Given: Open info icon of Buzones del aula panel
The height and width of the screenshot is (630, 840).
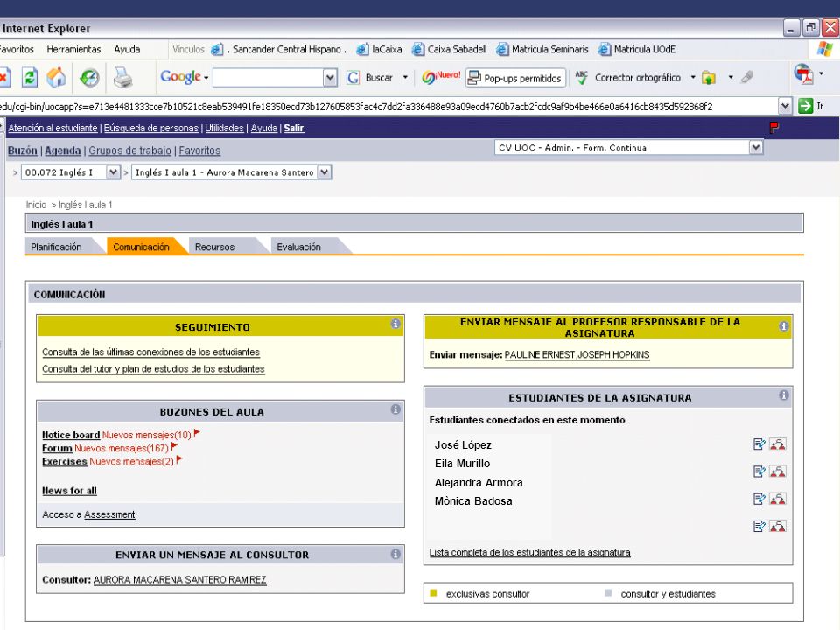Looking at the screenshot, I should pyautogui.click(x=395, y=409).
